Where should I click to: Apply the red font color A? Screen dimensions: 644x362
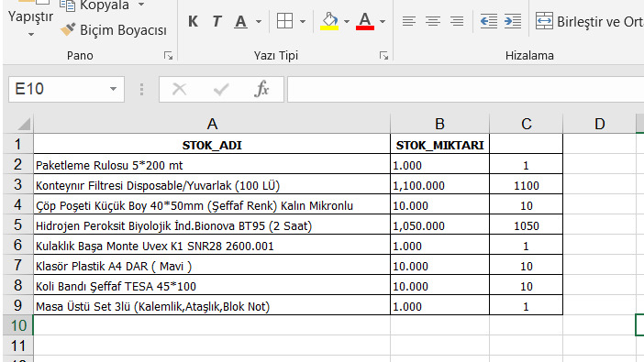(x=365, y=21)
